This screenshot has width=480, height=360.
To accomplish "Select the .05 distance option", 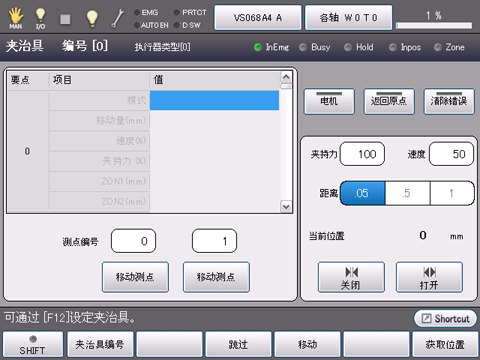I will pyautogui.click(x=363, y=193).
